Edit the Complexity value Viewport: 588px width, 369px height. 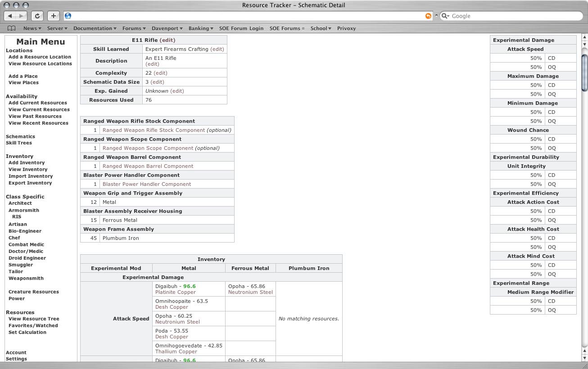(x=160, y=73)
